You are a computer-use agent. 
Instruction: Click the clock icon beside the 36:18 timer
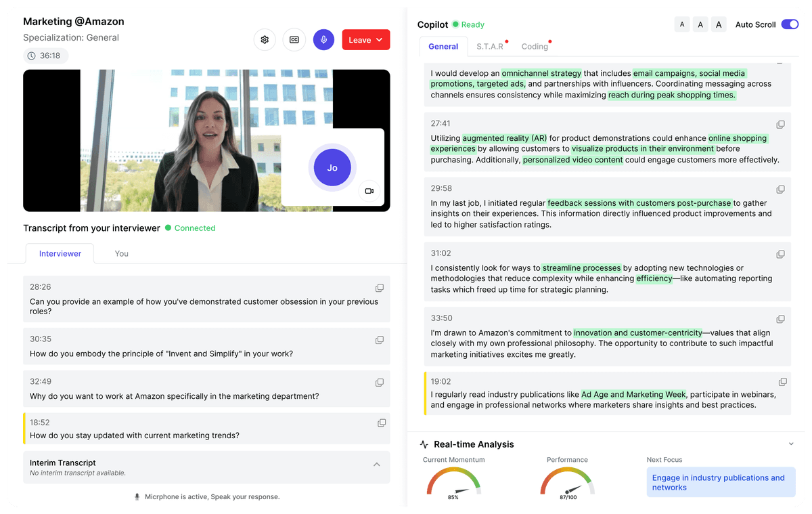pos(32,56)
